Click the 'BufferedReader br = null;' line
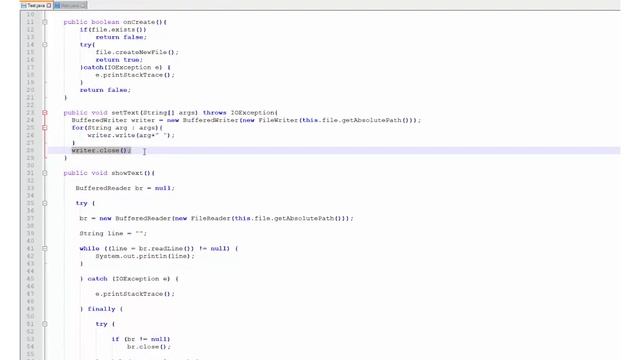The image size is (640, 360). [x=125, y=188]
